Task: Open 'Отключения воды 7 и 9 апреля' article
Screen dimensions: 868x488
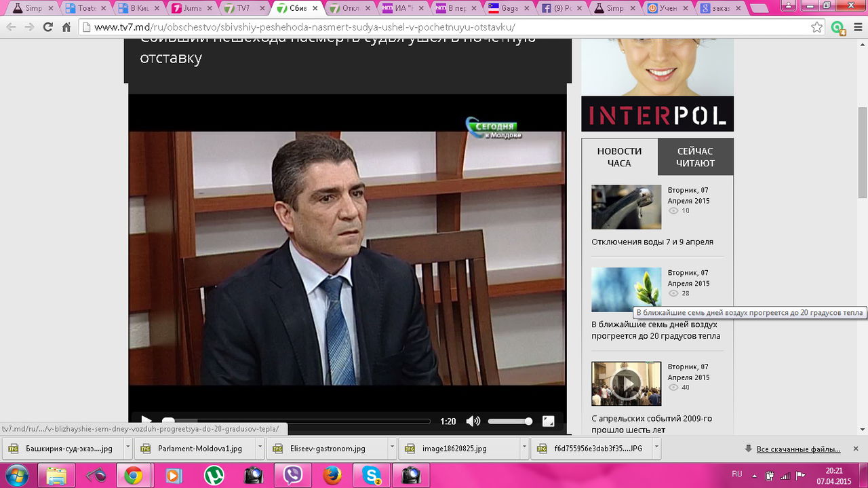Action: [x=652, y=242]
